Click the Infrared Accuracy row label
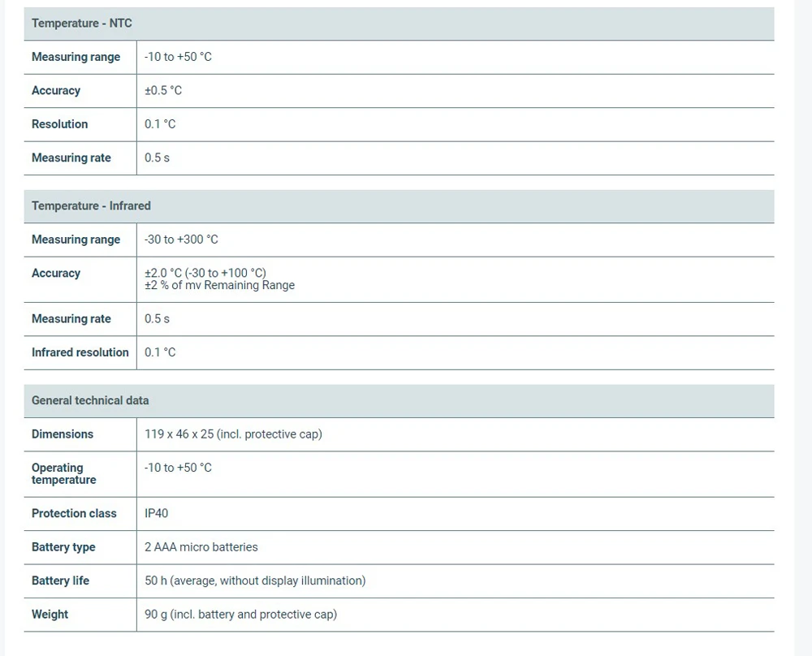This screenshot has height=656, width=812. (55, 274)
